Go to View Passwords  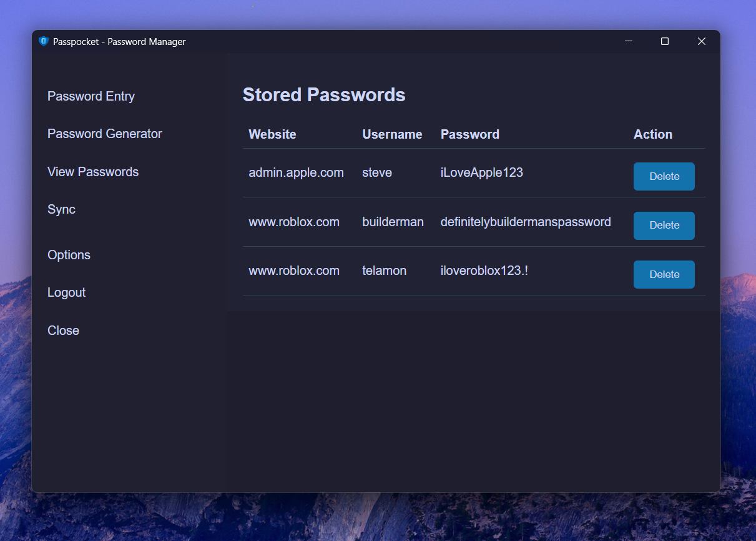click(x=93, y=172)
